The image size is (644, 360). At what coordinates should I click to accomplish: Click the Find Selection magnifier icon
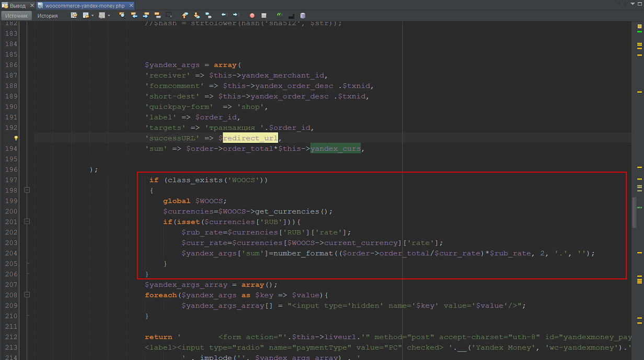tap(122, 16)
